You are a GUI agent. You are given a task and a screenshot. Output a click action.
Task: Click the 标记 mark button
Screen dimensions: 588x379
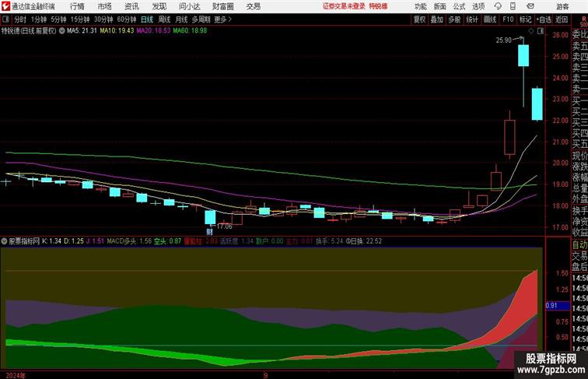click(x=525, y=19)
